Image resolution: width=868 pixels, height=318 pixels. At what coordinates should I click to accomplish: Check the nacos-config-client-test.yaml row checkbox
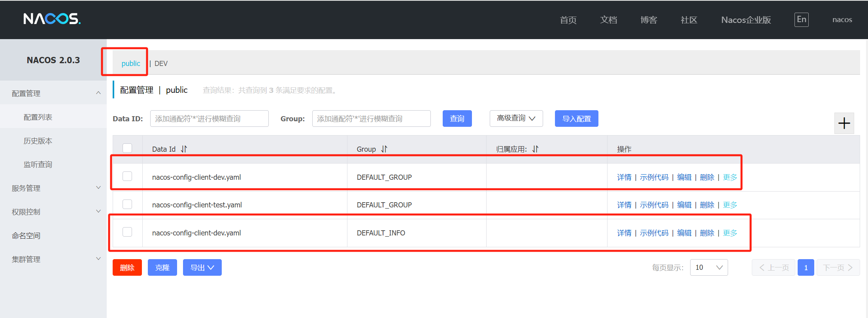(127, 204)
